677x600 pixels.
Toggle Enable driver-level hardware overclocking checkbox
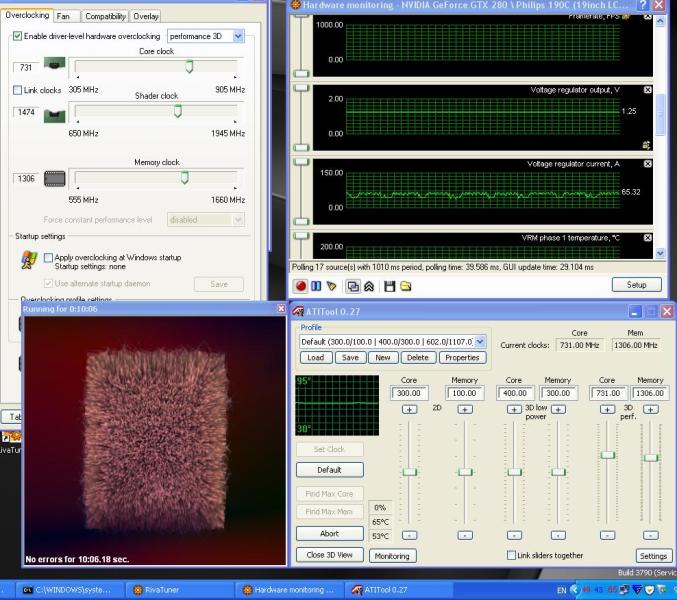pos(17,36)
